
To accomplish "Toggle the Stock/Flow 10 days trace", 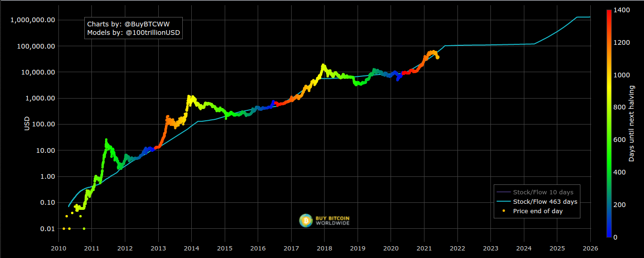I will (543, 192).
